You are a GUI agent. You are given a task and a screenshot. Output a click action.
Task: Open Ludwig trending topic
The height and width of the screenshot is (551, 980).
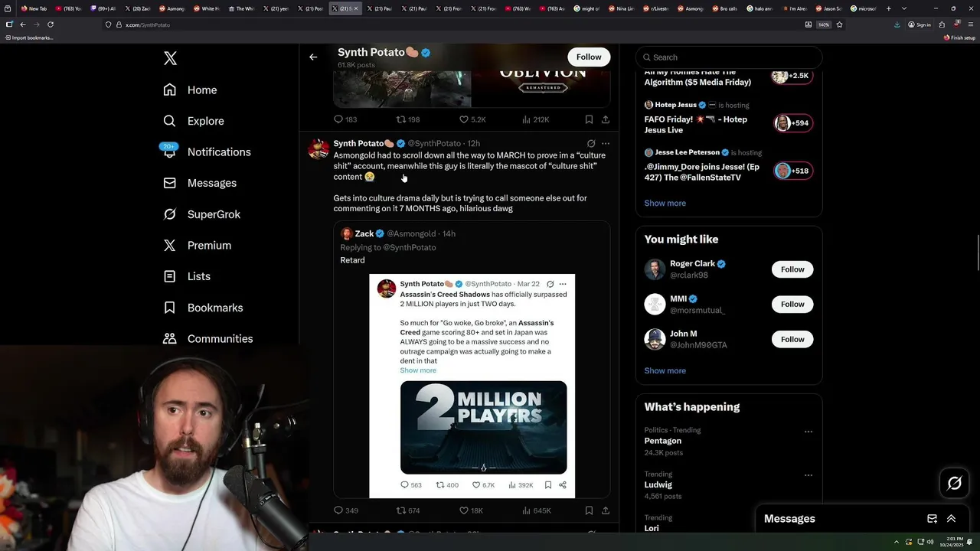[x=658, y=484]
